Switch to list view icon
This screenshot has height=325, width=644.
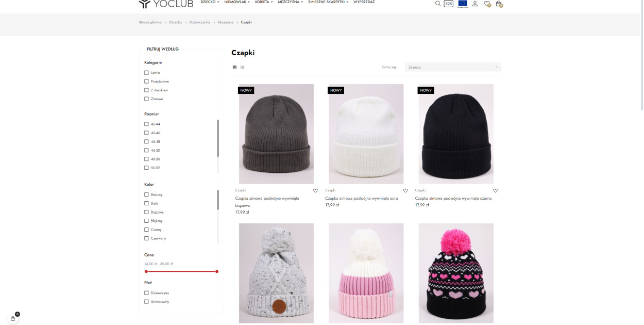click(x=242, y=67)
